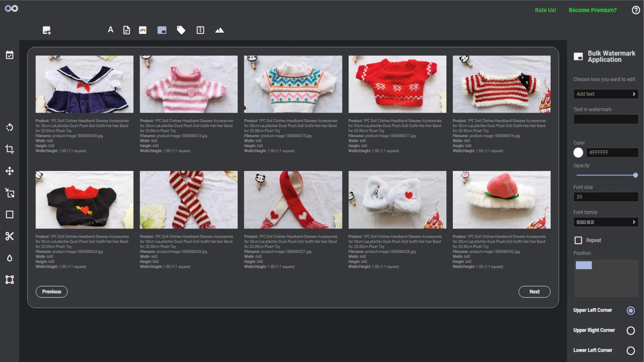Click the Scissors cut tool in sidebar

point(10,237)
